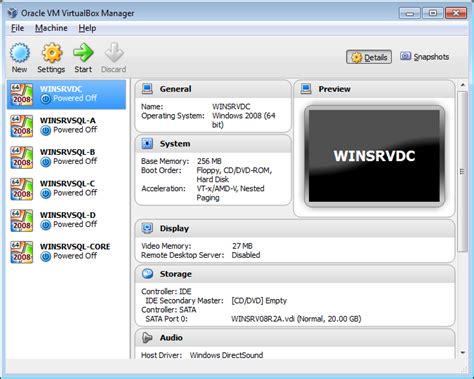The height and width of the screenshot is (379, 474).
Task: Click details pane scrollbar down arrow
Action: pos(463,352)
